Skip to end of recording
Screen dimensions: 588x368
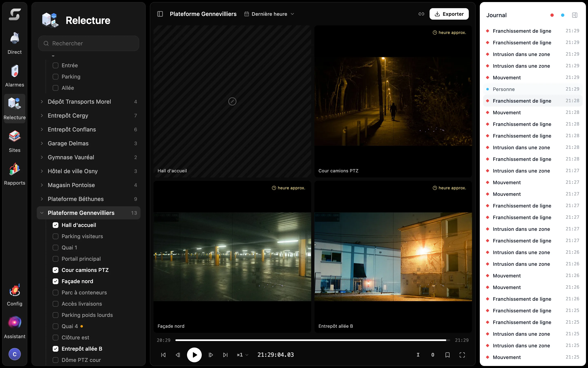[x=225, y=355]
